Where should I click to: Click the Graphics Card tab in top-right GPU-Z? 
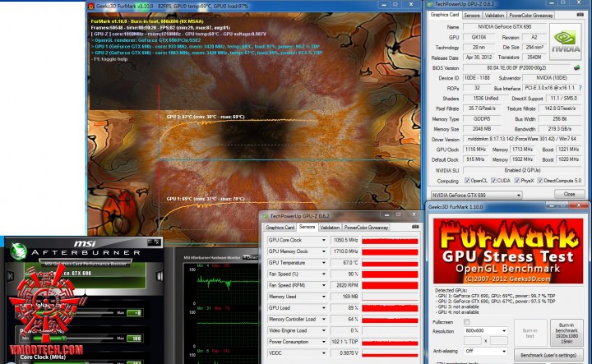(445, 15)
